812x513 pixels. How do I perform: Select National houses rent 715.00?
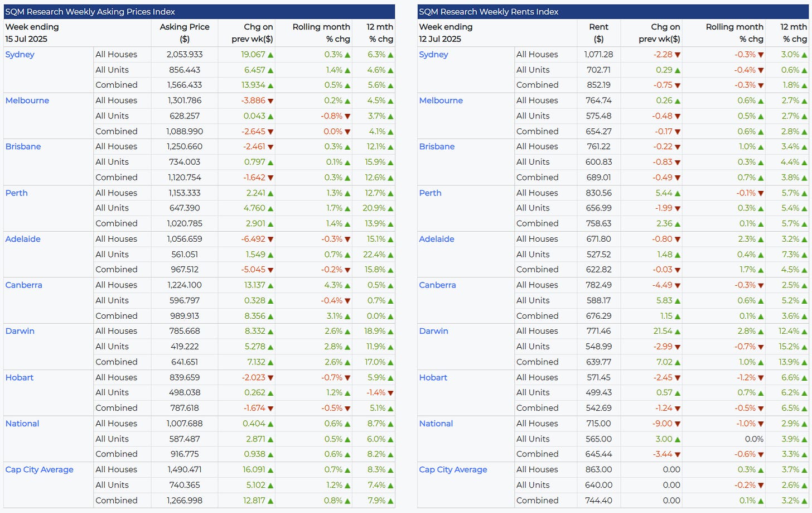click(x=598, y=423)
